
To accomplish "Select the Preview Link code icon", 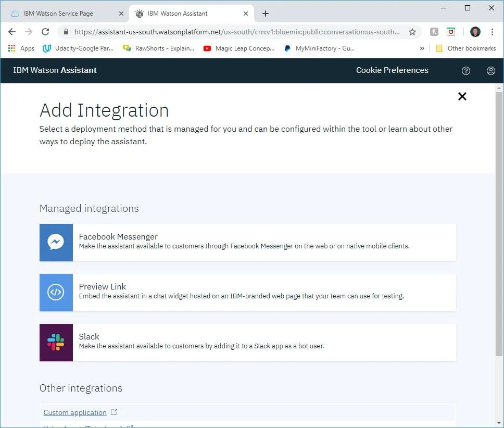I will (x=56, y=293).
